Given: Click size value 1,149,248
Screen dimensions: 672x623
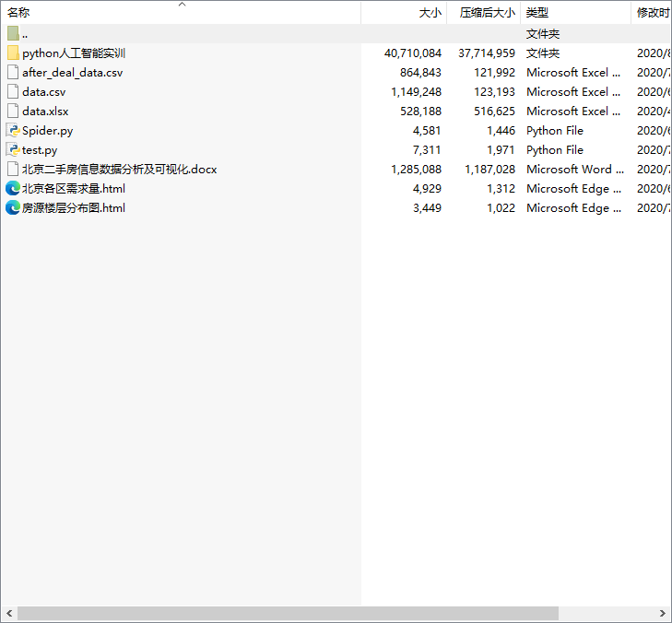Looking at the screenshot, I should (x=416, y=91).
